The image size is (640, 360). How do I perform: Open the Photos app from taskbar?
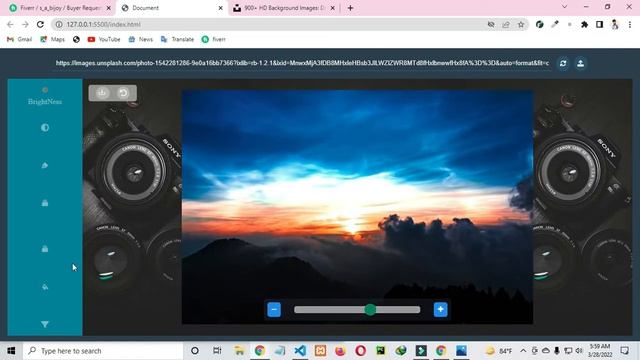(462, 351)
